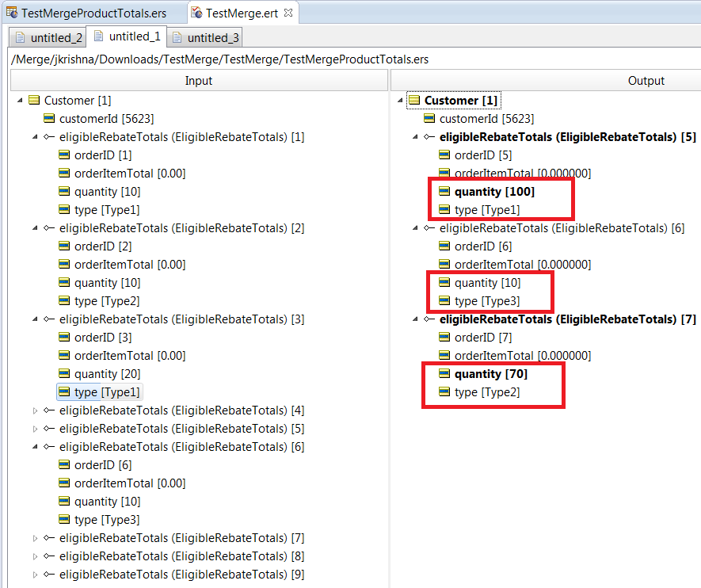Open the untitled_2 test tab
Viewport: 701px width, 588px height.
[x=48, y=38]
